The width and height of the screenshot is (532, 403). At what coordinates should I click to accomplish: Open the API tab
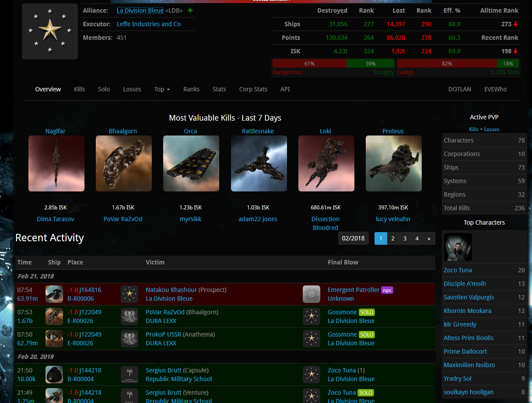(x=285, y=89)
